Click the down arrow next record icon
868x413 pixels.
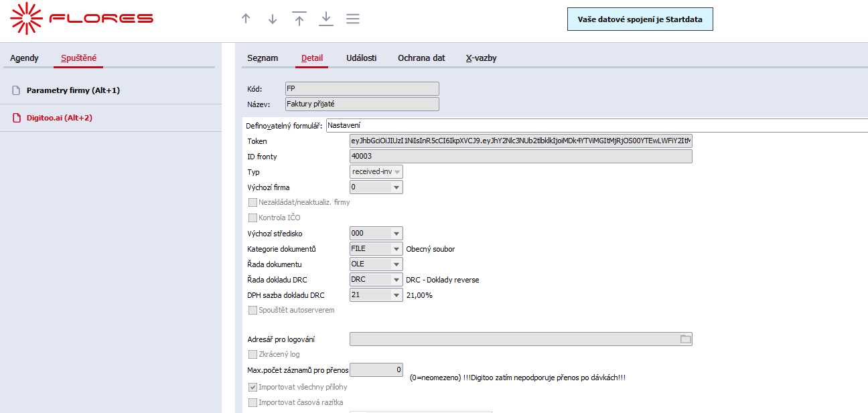273,19
